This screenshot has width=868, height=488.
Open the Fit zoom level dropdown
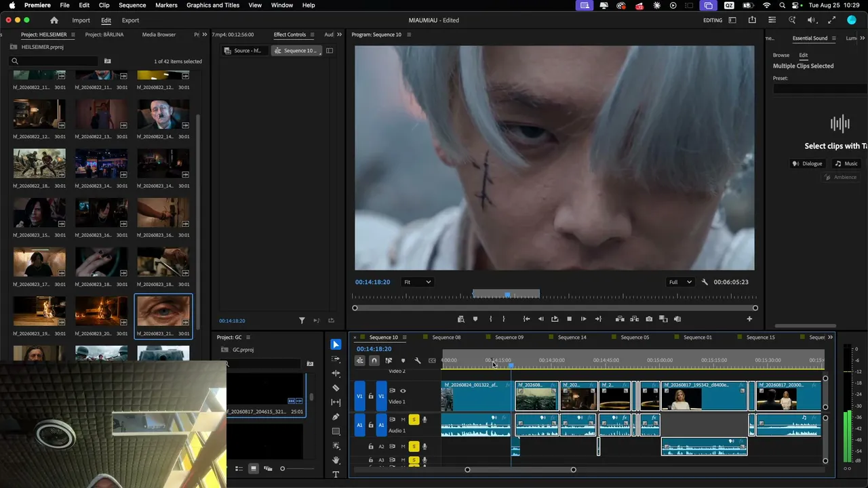pyautogui.click(x=417, y=282)
